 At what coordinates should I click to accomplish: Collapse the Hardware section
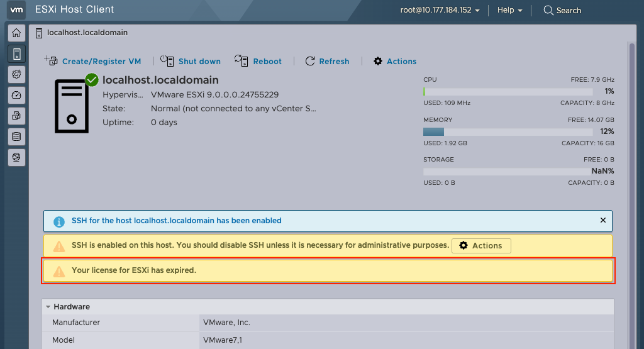(48, 307)
